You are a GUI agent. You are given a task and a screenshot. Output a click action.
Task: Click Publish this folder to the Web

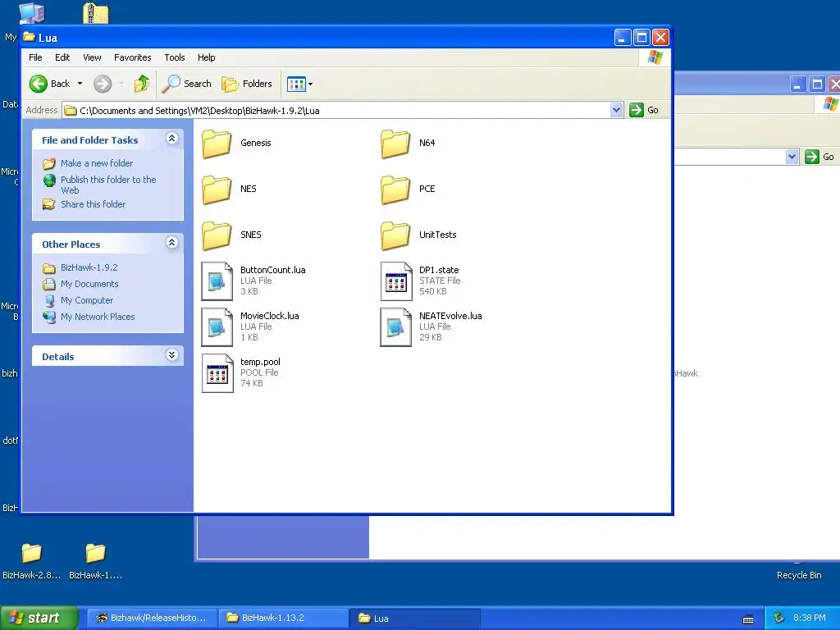108,185
